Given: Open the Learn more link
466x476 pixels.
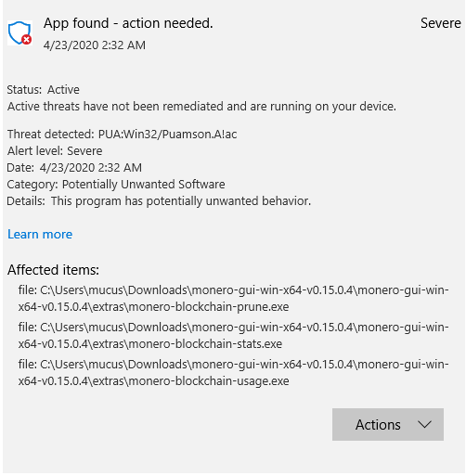Looking at the screenshot, I should [40, 234].
